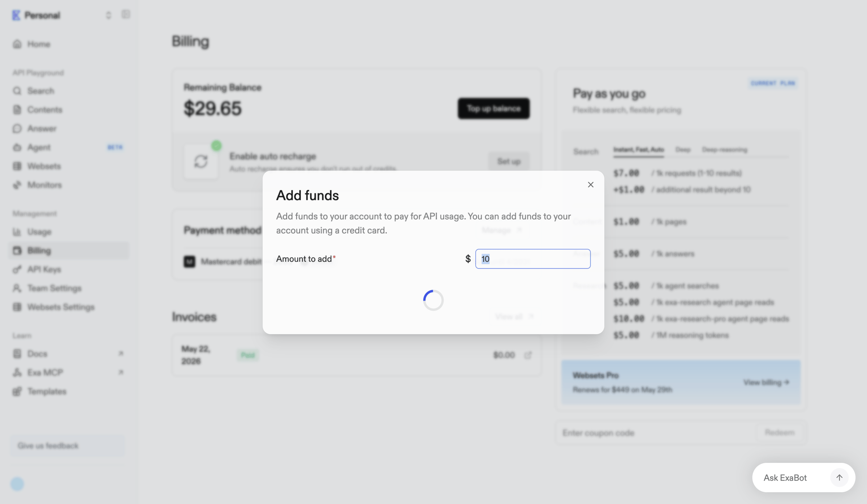Select the Deep pricing tab
The image size is (867, 504).
tap(683, 150)
